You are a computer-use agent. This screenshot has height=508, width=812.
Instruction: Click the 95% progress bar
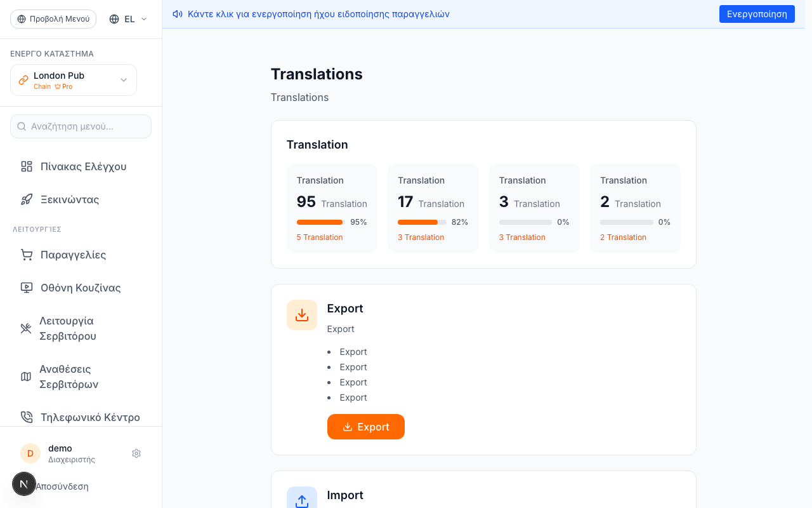(321, 222)
